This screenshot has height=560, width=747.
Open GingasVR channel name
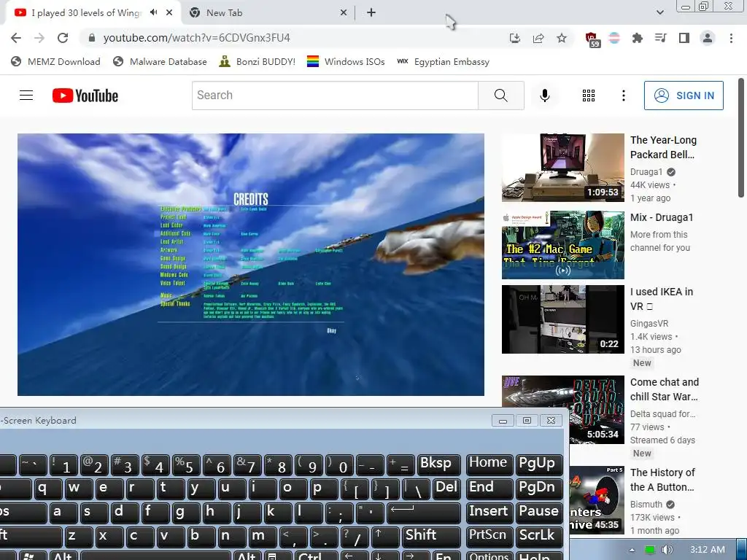649,324
